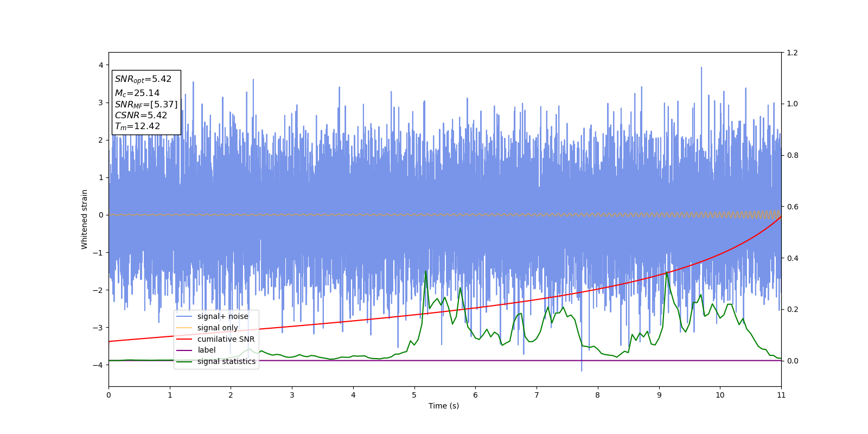Click the purple line swatch beside 'label'
Screen dimensions: 868x434
pos(184,350)
